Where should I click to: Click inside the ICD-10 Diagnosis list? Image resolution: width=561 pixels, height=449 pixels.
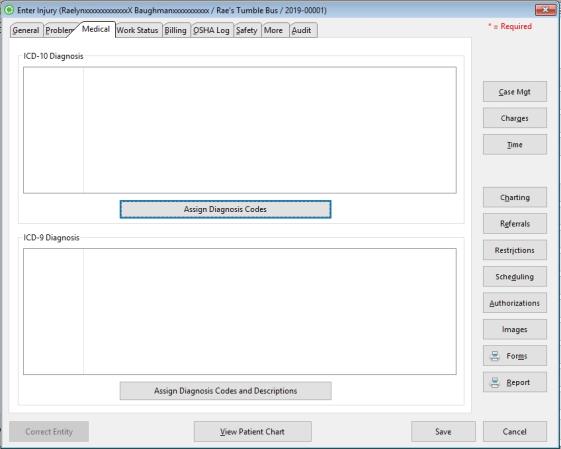[240, 130]
